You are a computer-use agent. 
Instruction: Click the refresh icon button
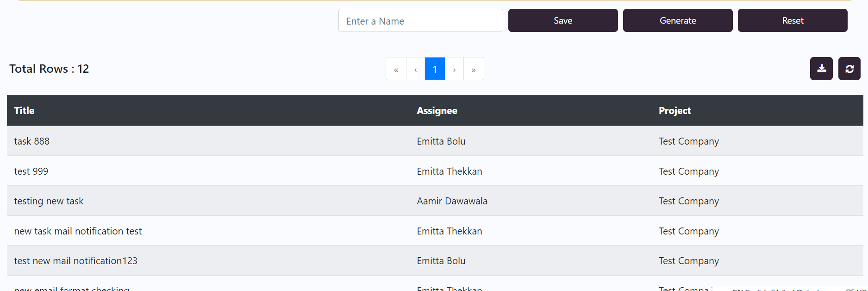coord(849,69)
